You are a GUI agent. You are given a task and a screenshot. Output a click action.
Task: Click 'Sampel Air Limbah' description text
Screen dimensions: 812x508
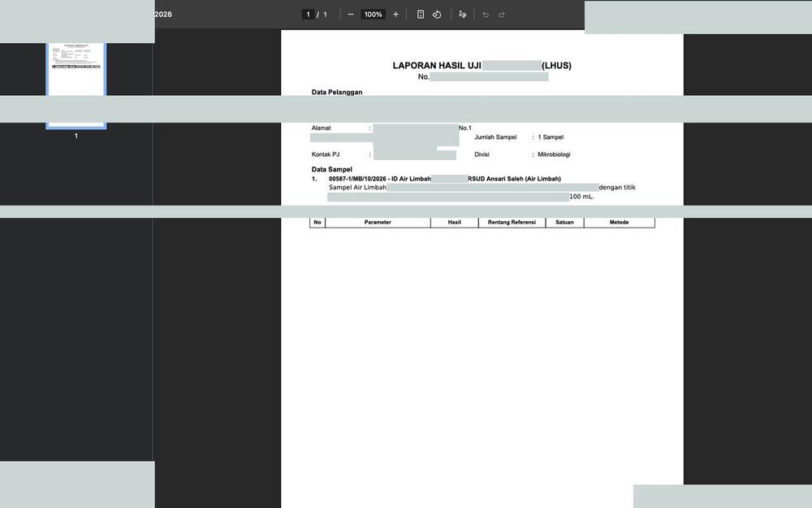point(357,188)
